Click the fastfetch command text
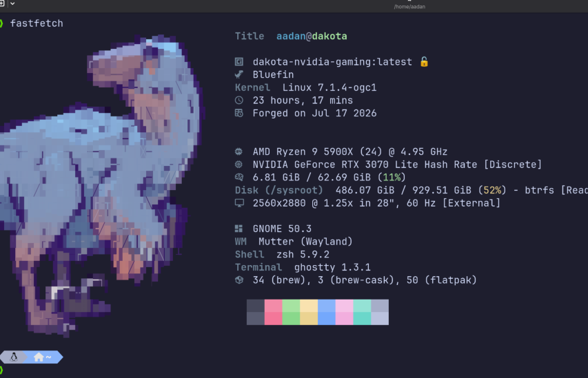This screenshot has height=378, width=588. 37,23
